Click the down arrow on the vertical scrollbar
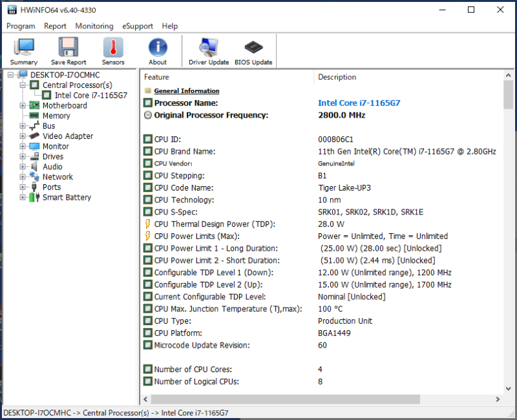517x420 pixels. (x=507, y=388)
